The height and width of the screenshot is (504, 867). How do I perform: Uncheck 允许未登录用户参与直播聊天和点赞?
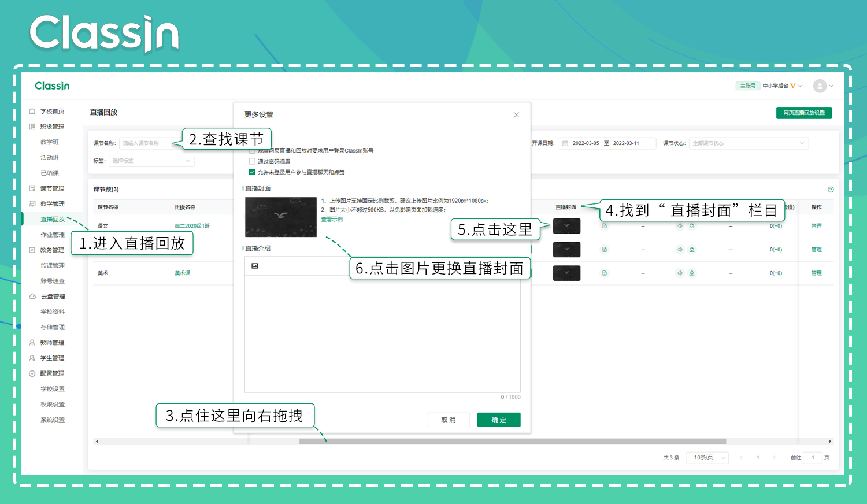252,172
